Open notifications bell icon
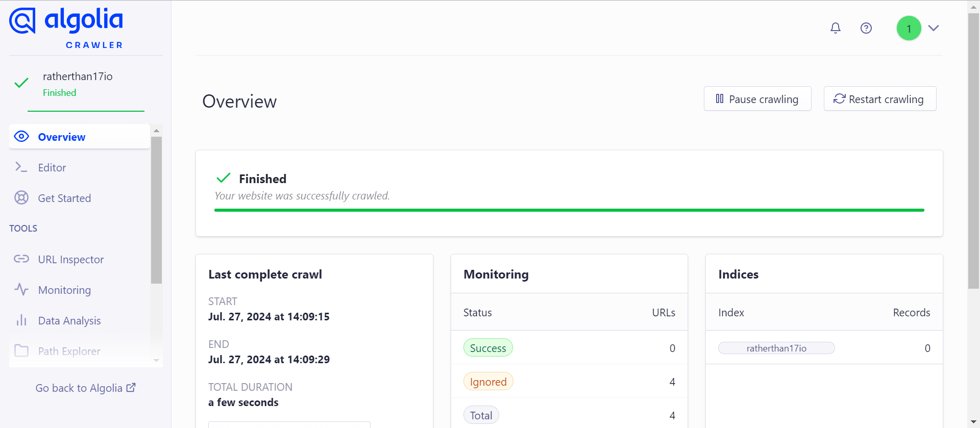Viewport: 980px width, 428px height. [836, 28]
